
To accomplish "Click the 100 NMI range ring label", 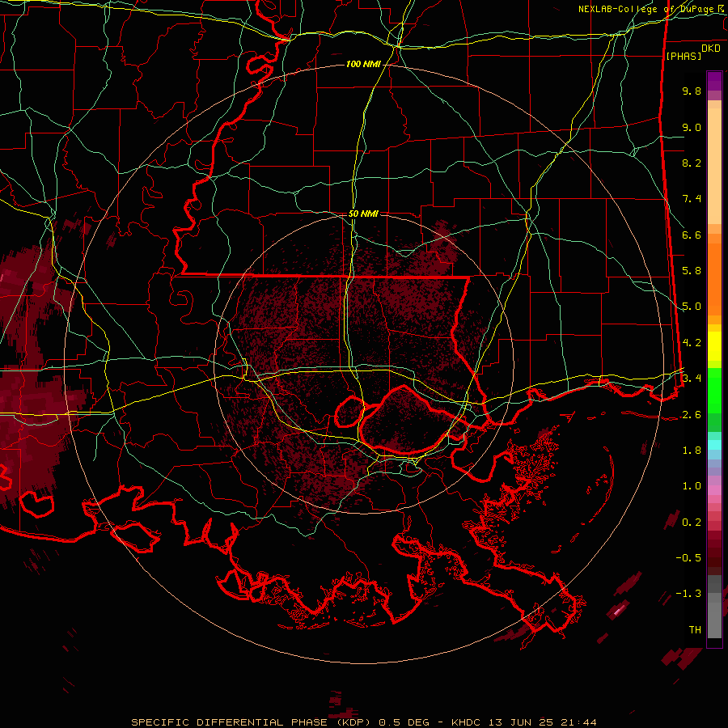I will 363,64.
